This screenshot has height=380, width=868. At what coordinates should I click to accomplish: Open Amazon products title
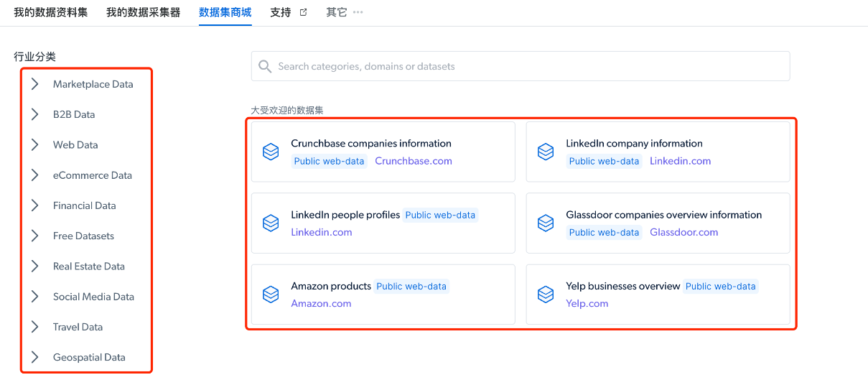point(331,286)
